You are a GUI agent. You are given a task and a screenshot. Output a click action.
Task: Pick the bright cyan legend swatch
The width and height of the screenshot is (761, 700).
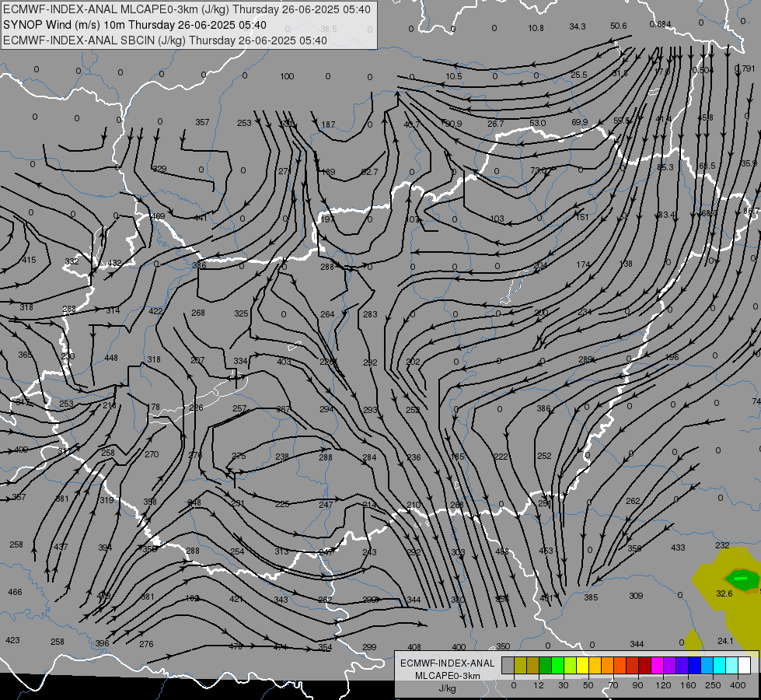point(719,665)
